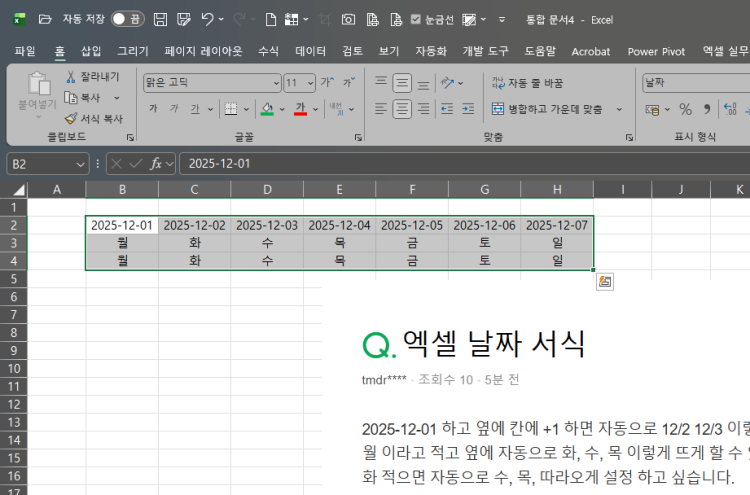Image resolution: width=750 pixels, height=495 pixels.
Task: Expand the Name Box dropdown for B2
Action: 81,163
